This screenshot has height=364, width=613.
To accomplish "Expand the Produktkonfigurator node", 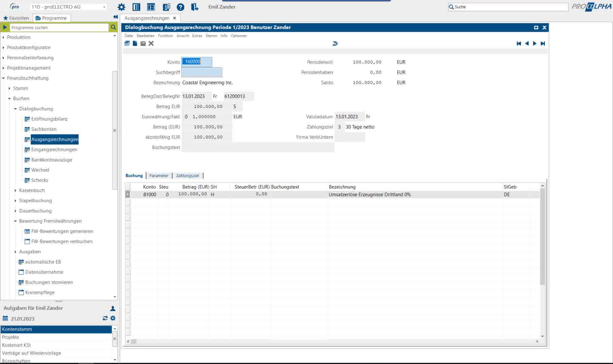I will pos(3,48).
